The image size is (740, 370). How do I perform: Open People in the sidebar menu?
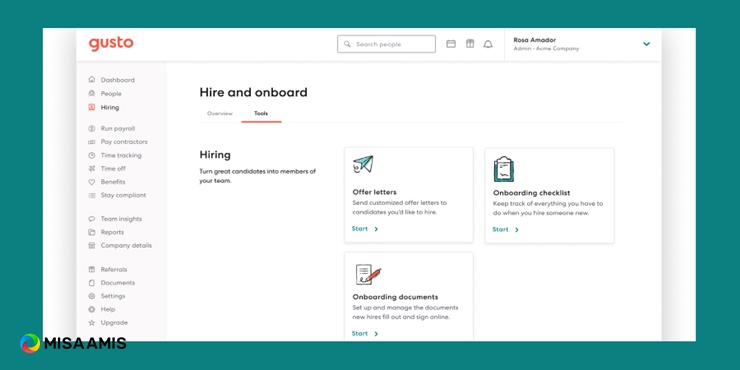click(111, 93)
